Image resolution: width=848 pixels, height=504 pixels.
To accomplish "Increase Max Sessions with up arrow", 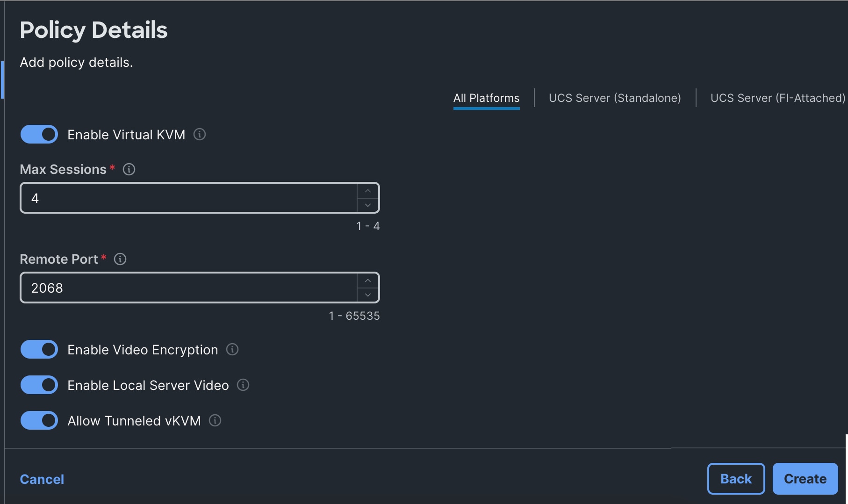I will pyautogui.click(x=368, y=191).
